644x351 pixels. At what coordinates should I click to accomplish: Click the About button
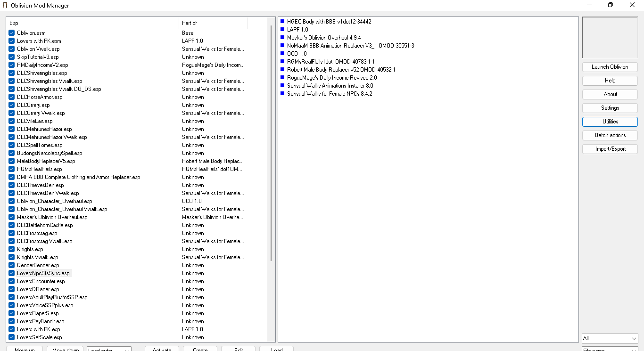610,94
